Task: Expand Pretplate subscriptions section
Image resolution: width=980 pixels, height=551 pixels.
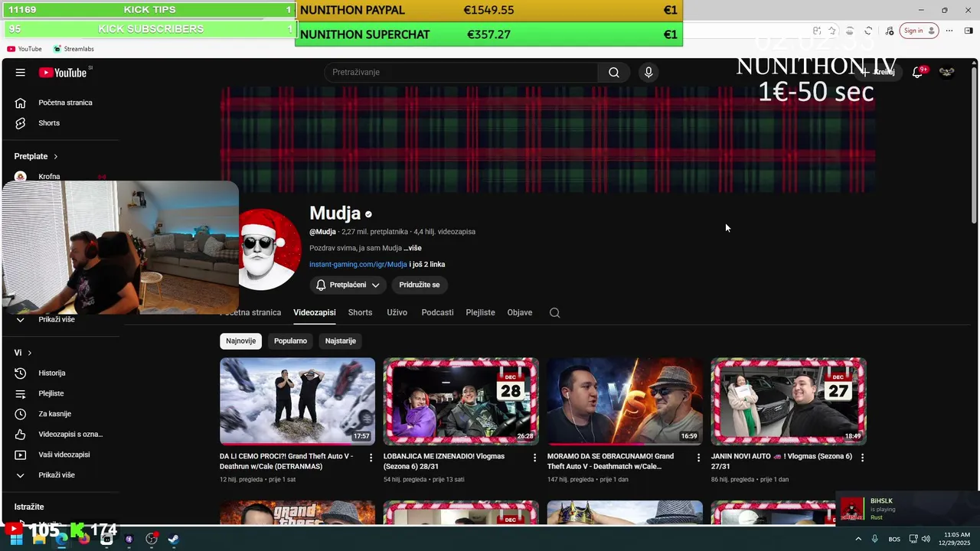Action: 36,156
